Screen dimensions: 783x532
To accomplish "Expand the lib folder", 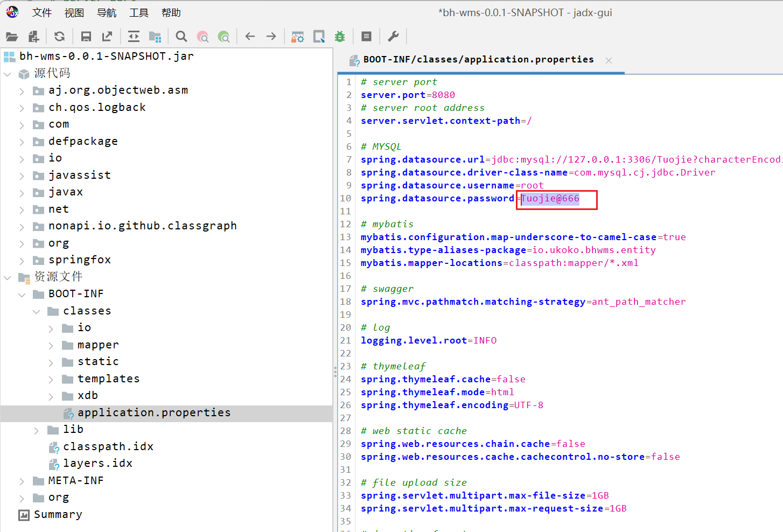I will tap(36, 430).
